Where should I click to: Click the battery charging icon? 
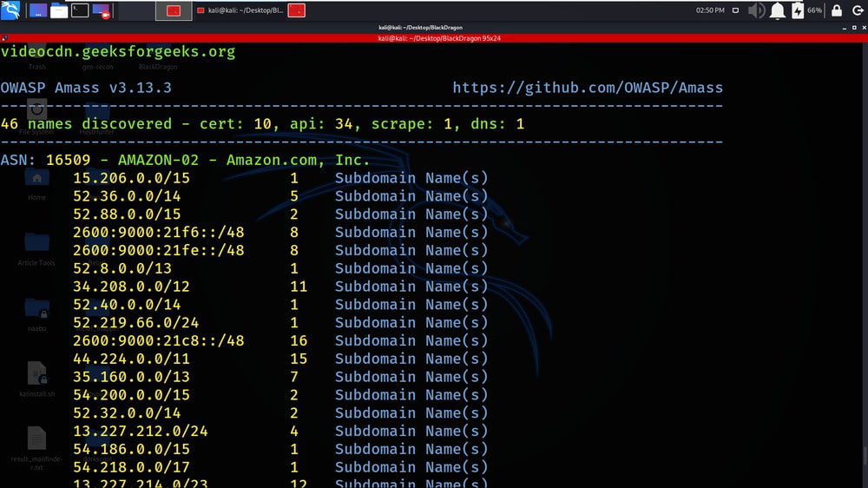pos(797,10)
